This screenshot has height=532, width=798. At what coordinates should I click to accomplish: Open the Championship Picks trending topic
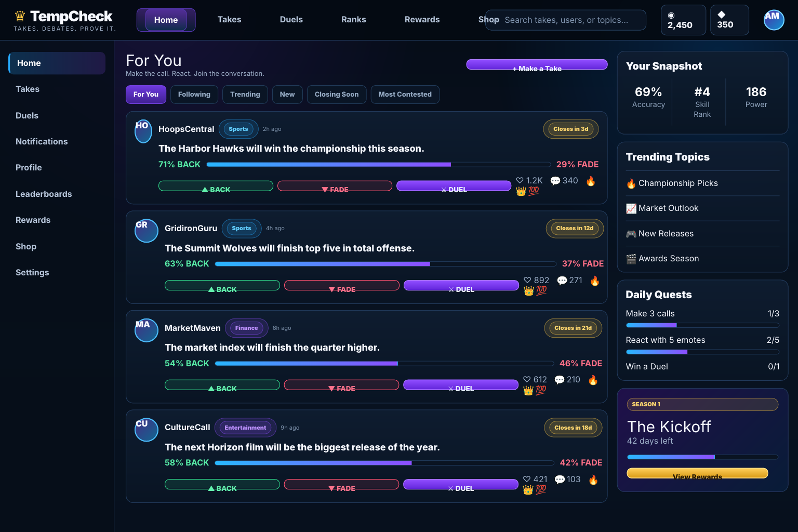702,183
